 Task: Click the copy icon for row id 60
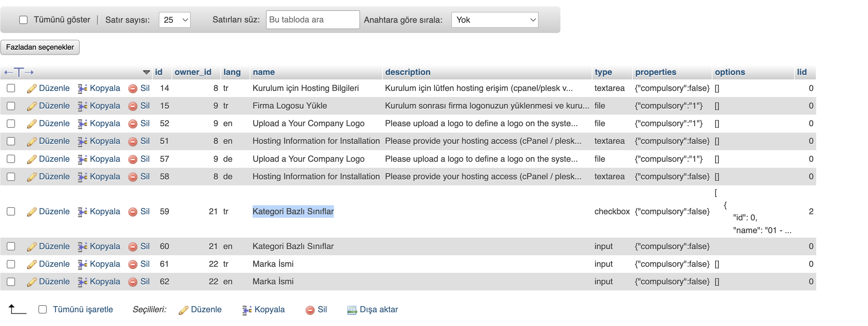click(x=82, y=247)
